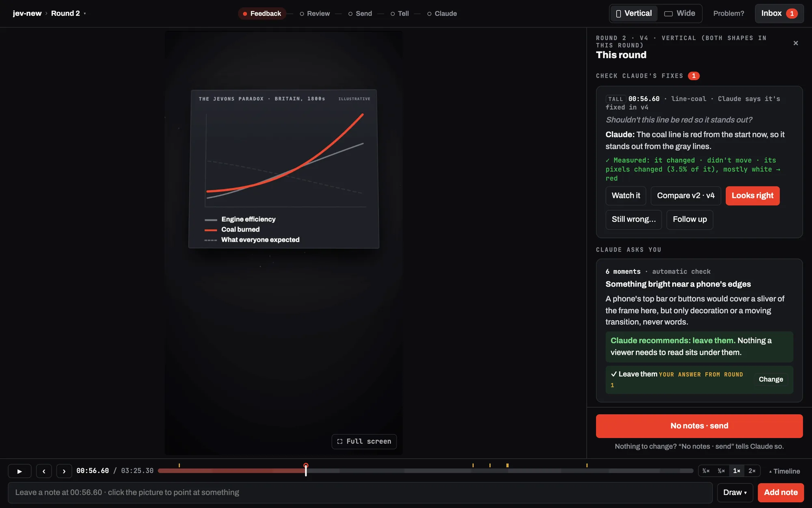Switch to Vertical layout

634,13
